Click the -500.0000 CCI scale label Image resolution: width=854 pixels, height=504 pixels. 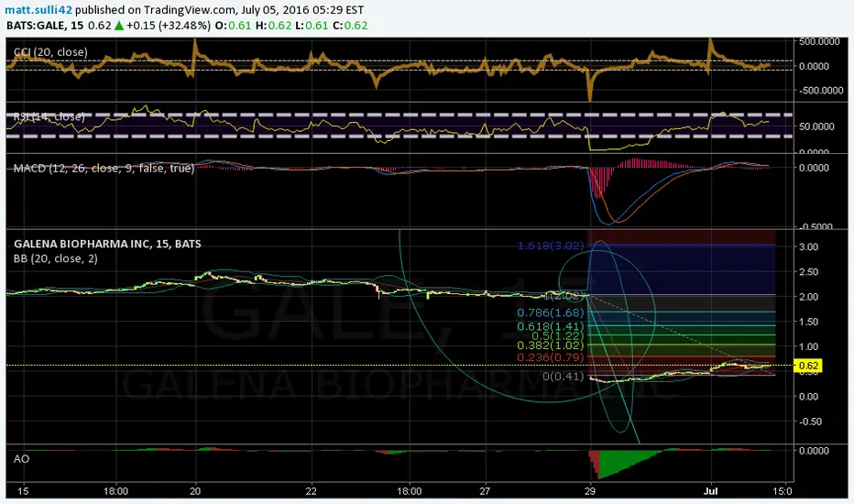pyautogui.click(x=821, y=91)
